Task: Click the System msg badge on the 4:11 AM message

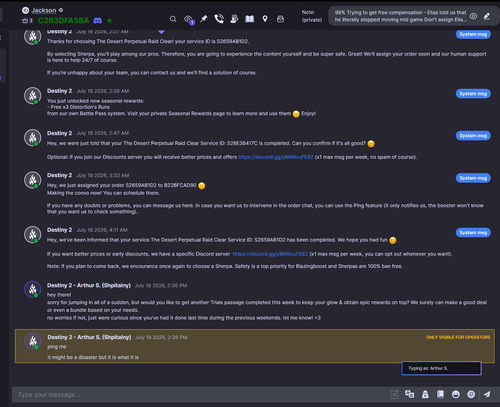Action: [x=473, y=233]
